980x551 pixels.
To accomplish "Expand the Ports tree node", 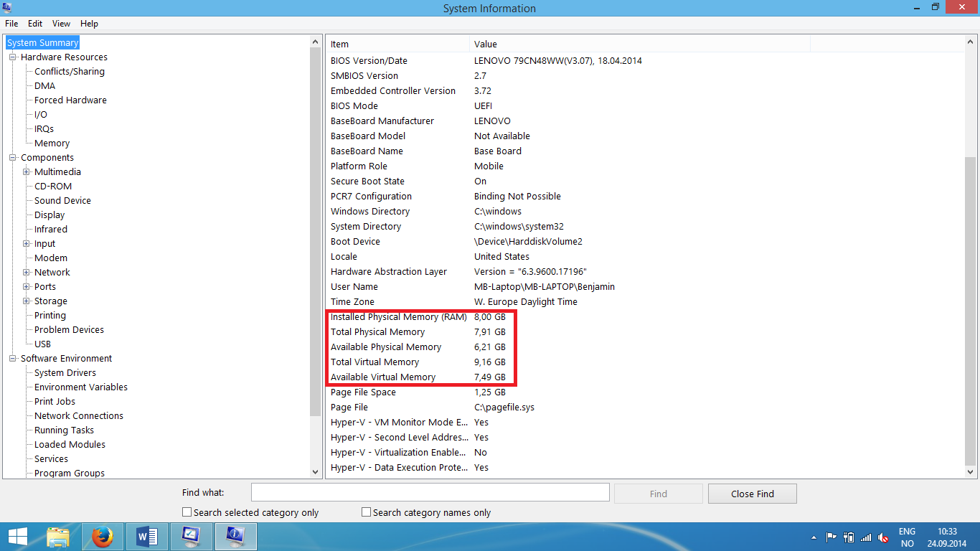I will click(27, 287).
